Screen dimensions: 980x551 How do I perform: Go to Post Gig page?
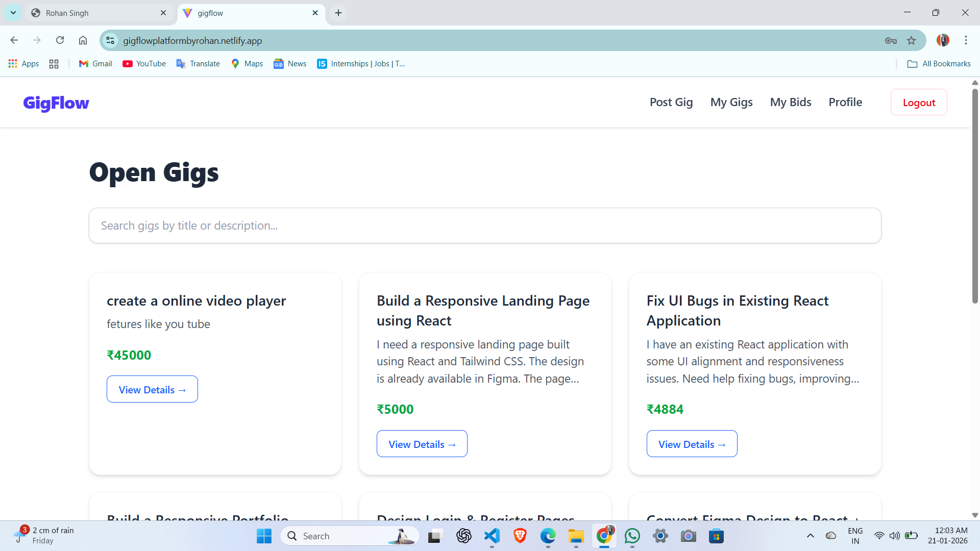671,102
